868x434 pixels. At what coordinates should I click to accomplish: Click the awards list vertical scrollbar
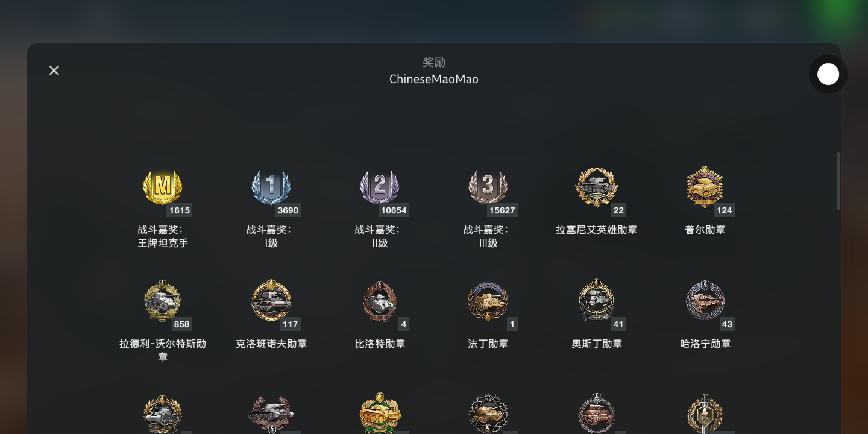click(838, 181)
